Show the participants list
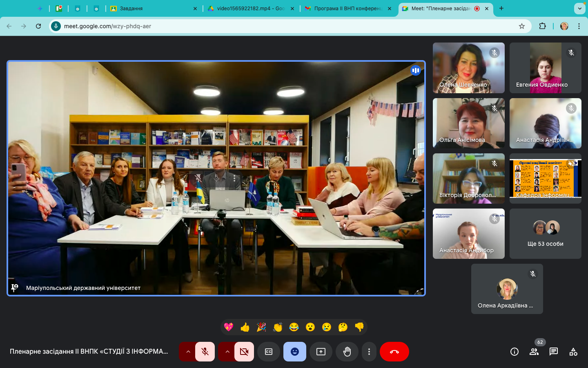The width and height of the screenshot is (588, 368). point(534,352)
